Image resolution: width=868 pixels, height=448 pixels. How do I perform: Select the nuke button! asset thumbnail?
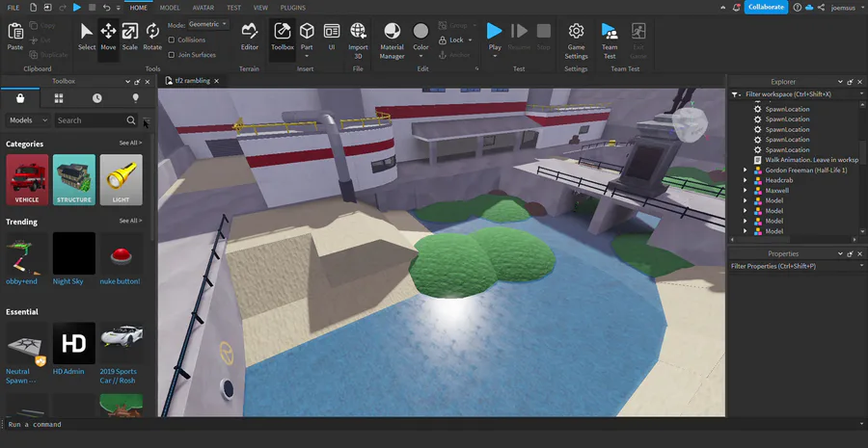(x=122, y=253)
